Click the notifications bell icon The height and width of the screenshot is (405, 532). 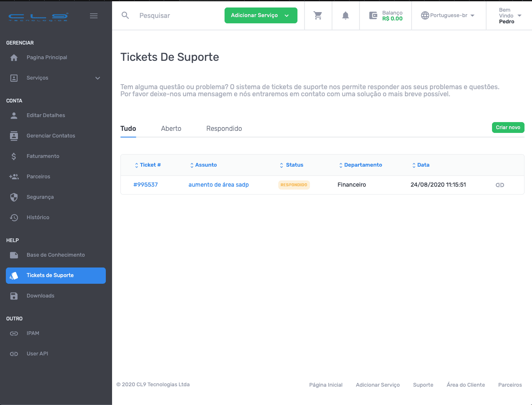pos(345,15)
